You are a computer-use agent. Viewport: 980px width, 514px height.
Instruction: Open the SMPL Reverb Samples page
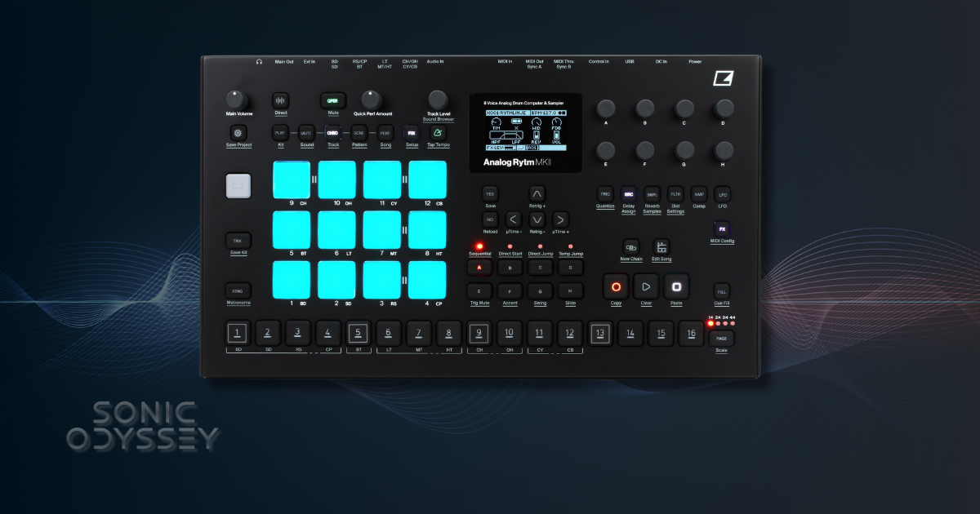(x=653, y=194)
